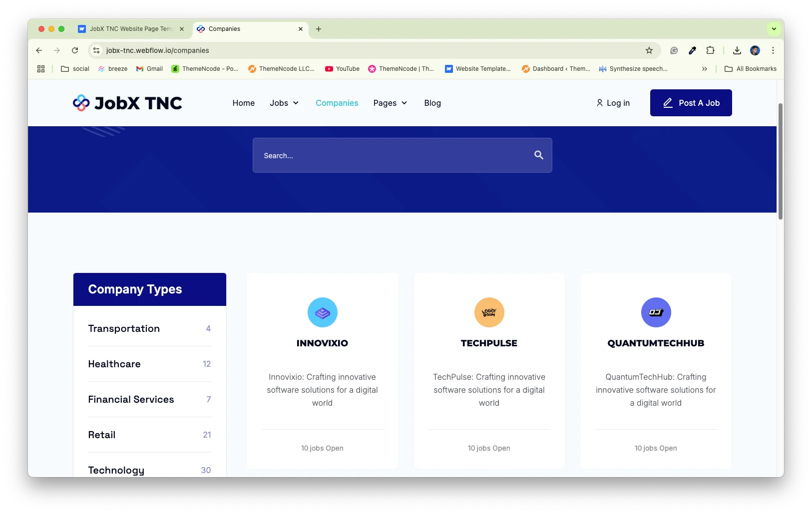Expand the Pages dropdown menu
Image resolution: width=812 pixels, height=514 pixels.
pos(390,103)
